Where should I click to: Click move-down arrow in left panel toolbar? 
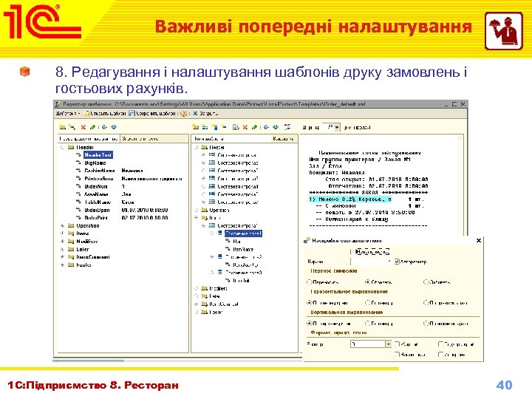pos(114,127)
